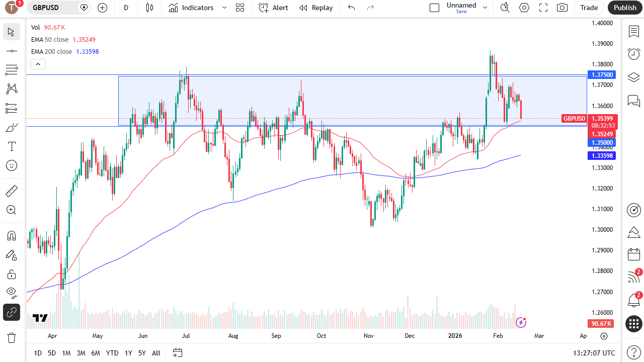The image size is (644, 362).
Task: Open the economic calendar panel
Action: (634, 254)
